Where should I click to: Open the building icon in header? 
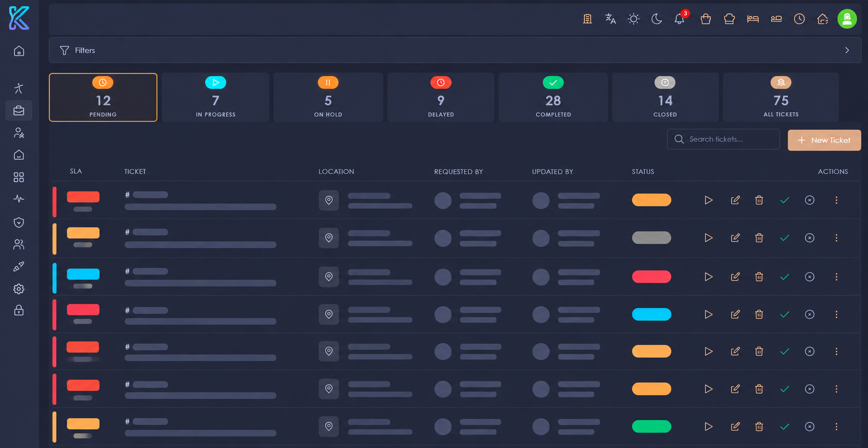[588, 19]
